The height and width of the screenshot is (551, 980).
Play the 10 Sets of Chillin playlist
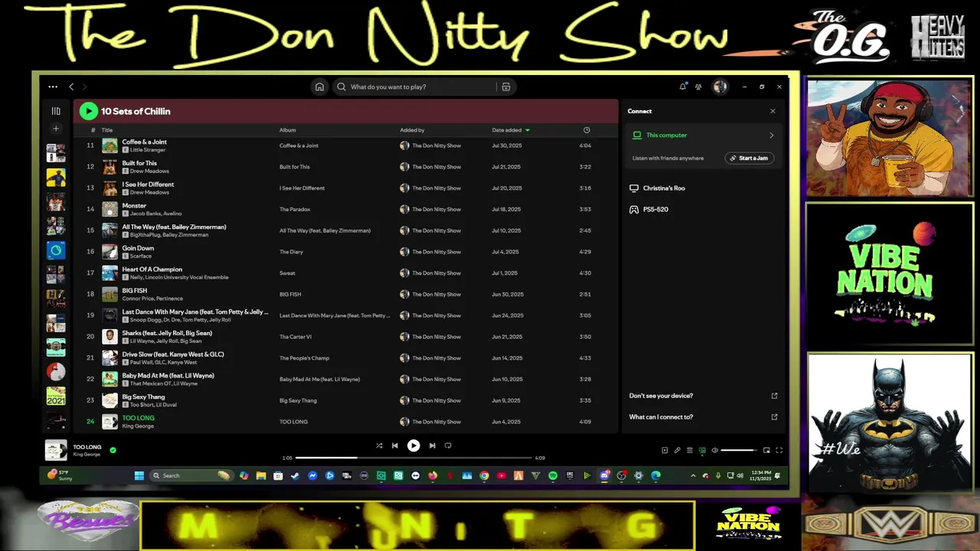(x=88, y=111)
